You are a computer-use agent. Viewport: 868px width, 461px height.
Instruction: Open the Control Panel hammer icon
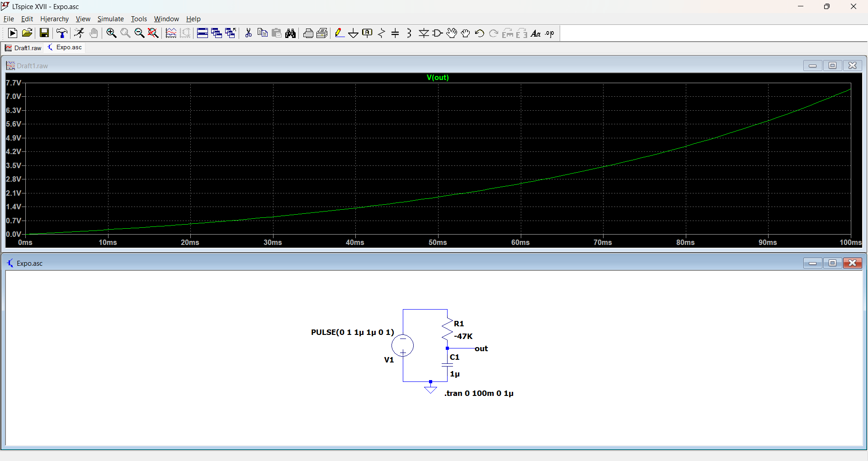tap(62, 33)
